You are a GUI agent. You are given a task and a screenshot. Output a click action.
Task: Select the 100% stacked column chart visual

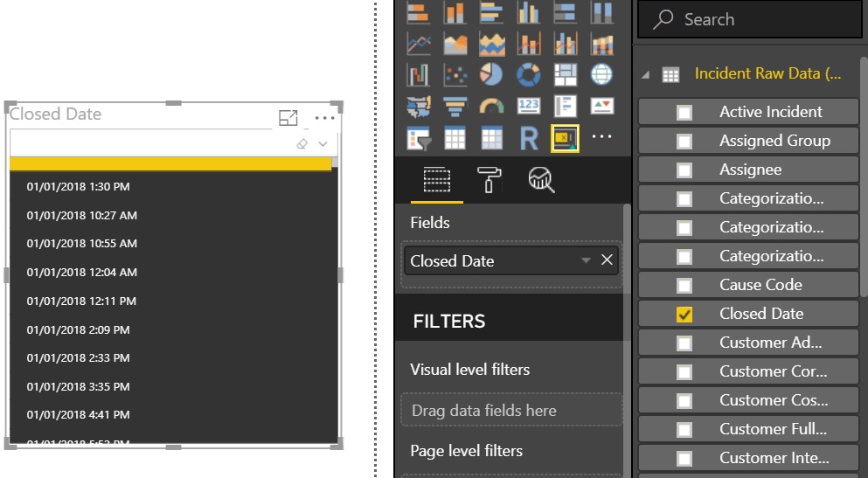coord(601,13)
